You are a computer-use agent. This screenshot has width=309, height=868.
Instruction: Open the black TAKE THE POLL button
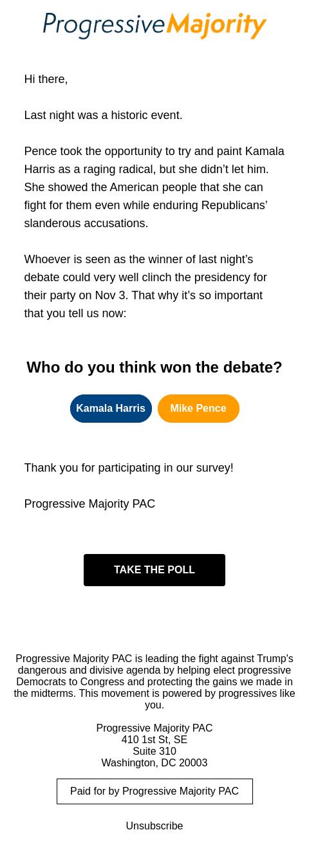pyautogui.click(x=154, y=570)
